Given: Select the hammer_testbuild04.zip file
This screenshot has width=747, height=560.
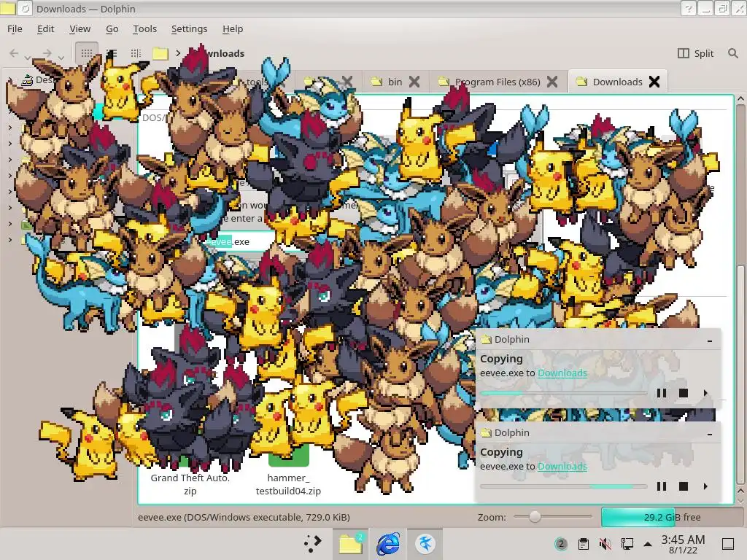Looking at the screenshot, I should tap(288, 484).
